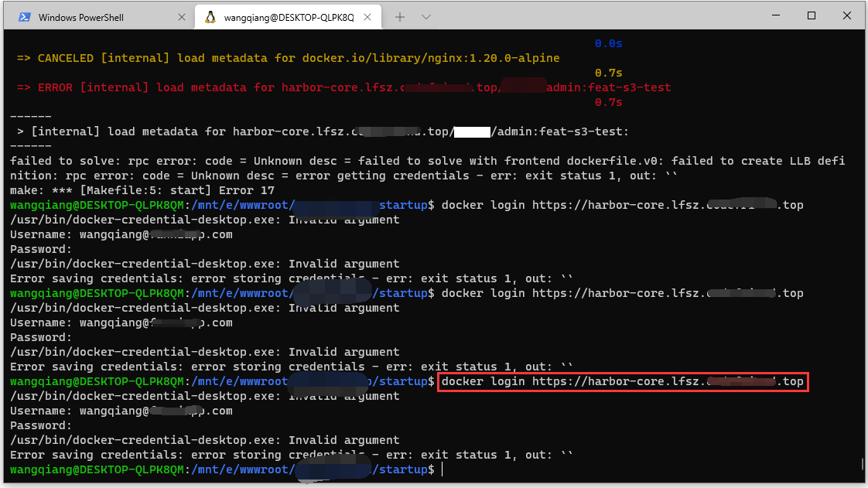Click the red-boxed docker login command

623,381
